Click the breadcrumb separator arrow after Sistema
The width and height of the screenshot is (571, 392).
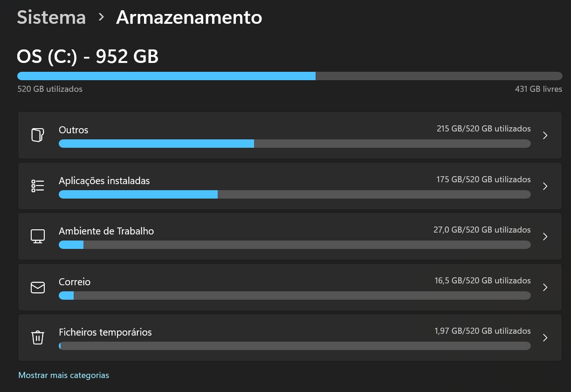pyautogui.click(x=101, y=18)
